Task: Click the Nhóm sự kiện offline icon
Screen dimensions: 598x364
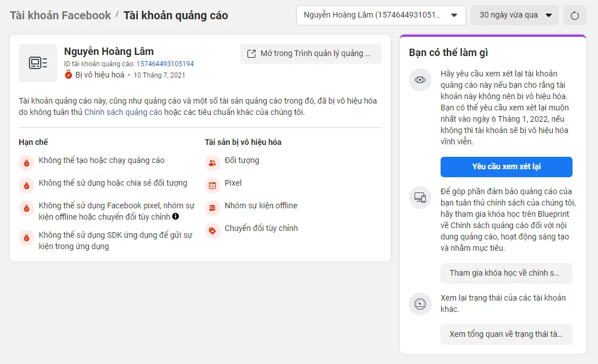Action: tap(212, 208)
